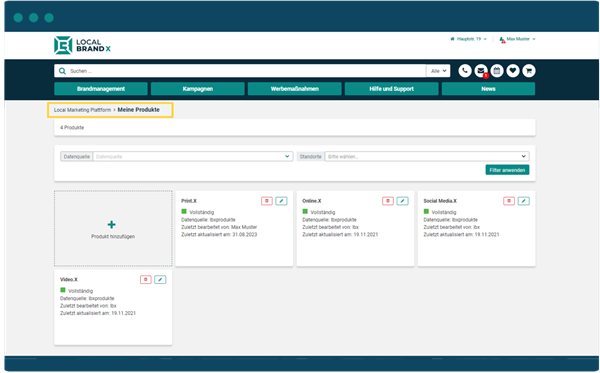Click the green Vollständig status in Video.X
600x373 pixels.
[x=77, y=291]
